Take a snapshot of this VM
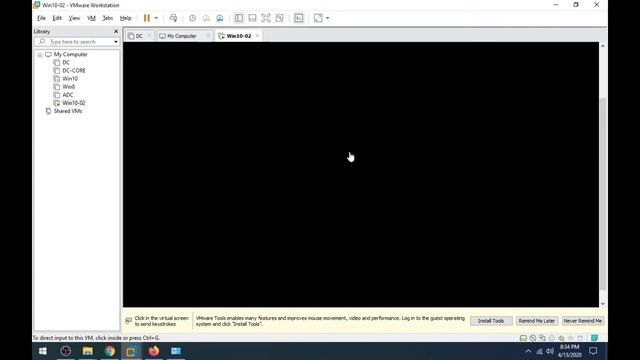 coord(192,18)
